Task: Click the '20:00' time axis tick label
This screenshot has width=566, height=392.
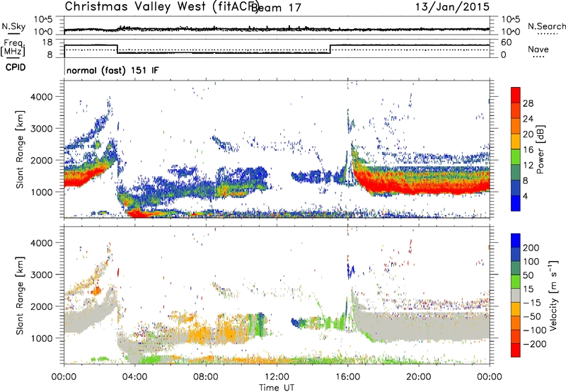Action: pos(419,377)
